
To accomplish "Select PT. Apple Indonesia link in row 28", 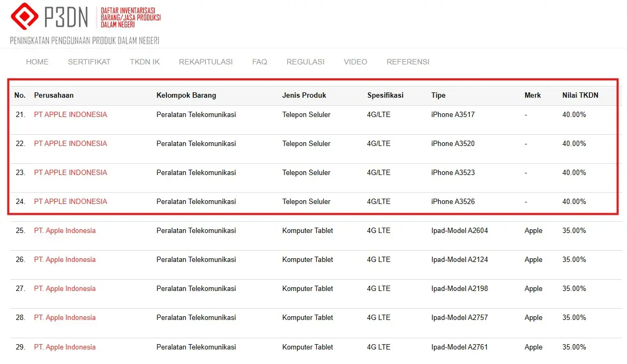I will (x=64, y=317).
